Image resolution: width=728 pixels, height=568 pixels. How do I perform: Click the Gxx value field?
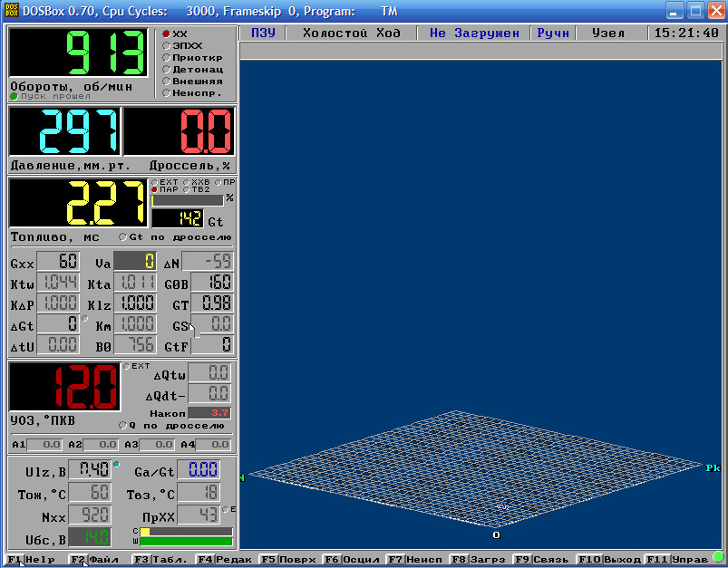click(58, 264)
